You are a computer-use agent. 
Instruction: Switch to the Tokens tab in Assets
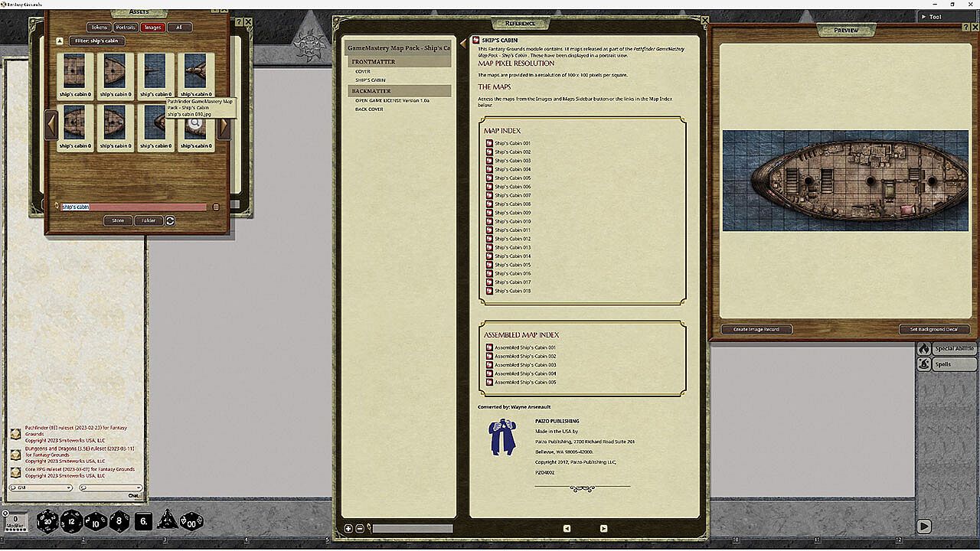coord(99,28)
